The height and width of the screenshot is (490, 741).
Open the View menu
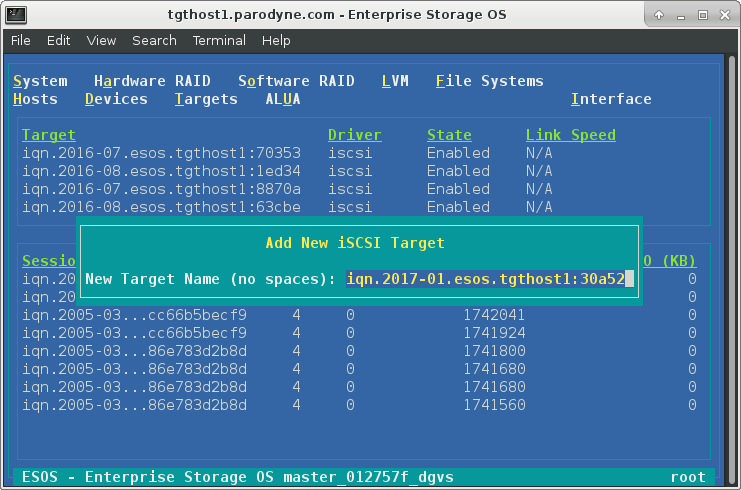tap(101, 41)
